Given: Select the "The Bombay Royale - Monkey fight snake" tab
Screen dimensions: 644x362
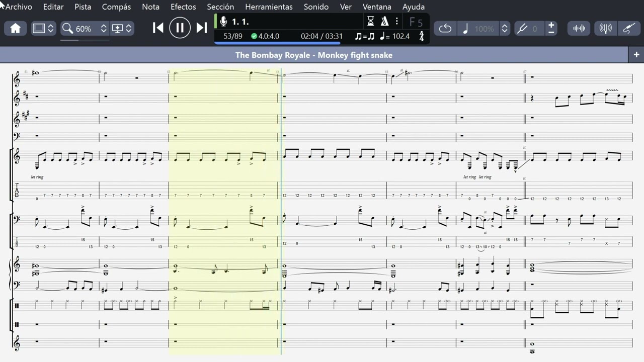Looking at the screenshot, I should coord(314,55).
